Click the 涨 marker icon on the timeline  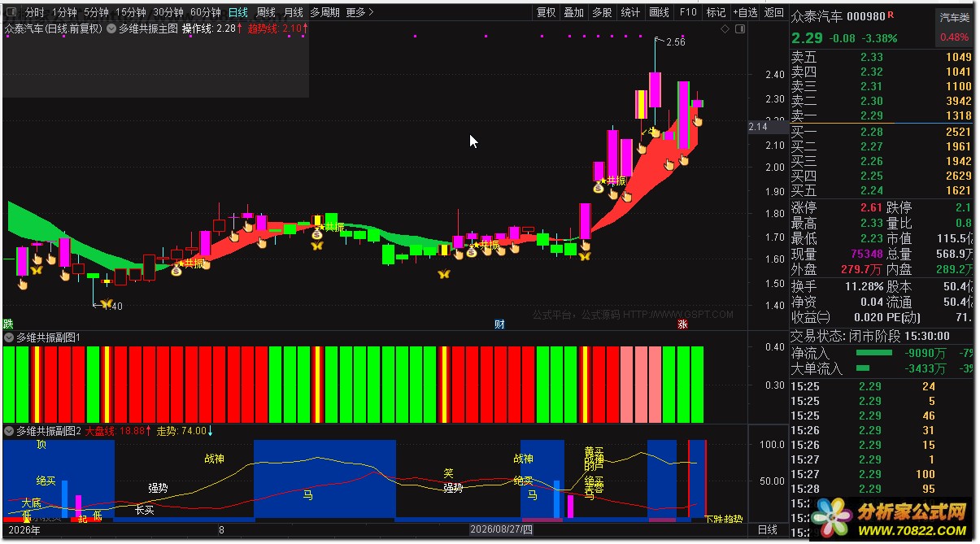[x=683, y=324]
